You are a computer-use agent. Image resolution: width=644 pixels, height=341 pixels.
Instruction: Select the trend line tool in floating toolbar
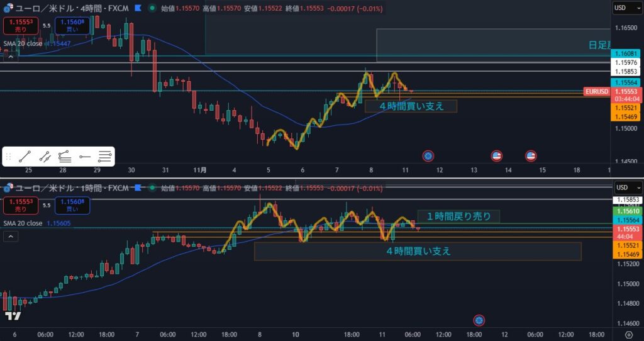tap(25, 157)
